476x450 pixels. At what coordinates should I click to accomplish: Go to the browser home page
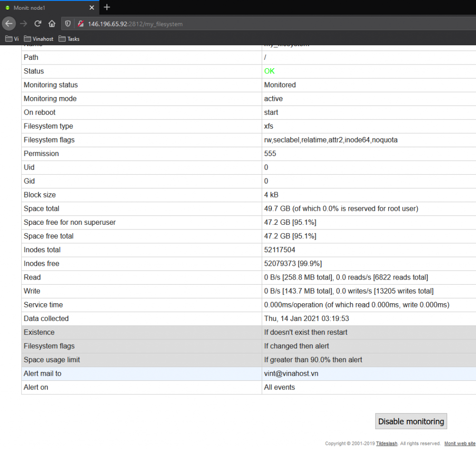point(52,24)
